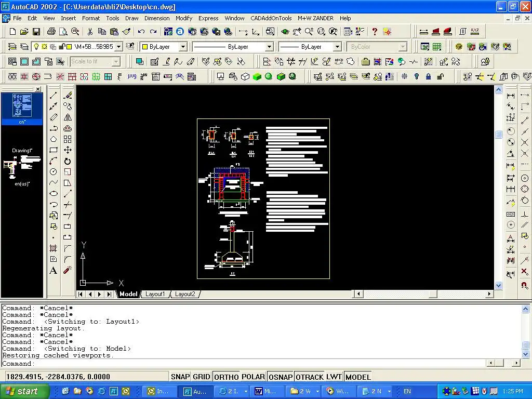This screenshot has width=532, height=399.
Task: Click the Mirror modify tool
Action: (68, 117)
